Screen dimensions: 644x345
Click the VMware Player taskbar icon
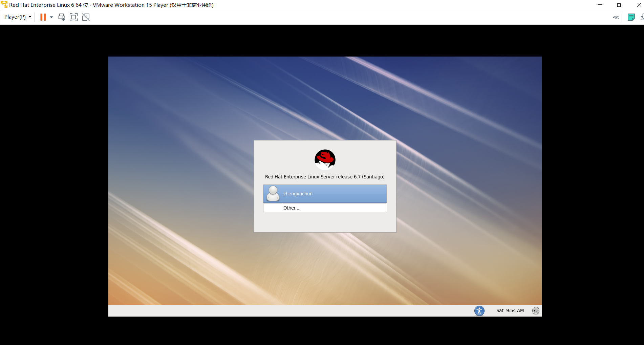click(4, 5)
